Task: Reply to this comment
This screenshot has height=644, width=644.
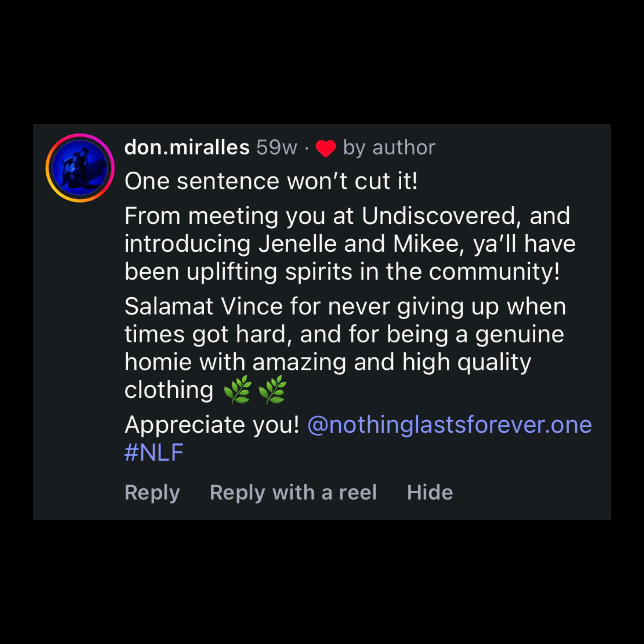Action: [x=152, y=493]
